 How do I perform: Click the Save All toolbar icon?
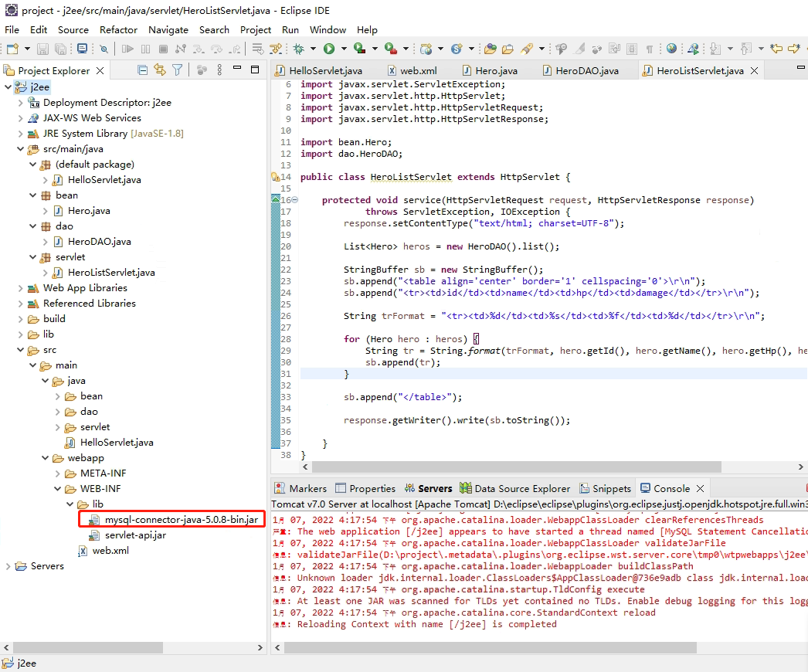click(x=61, y=49)
